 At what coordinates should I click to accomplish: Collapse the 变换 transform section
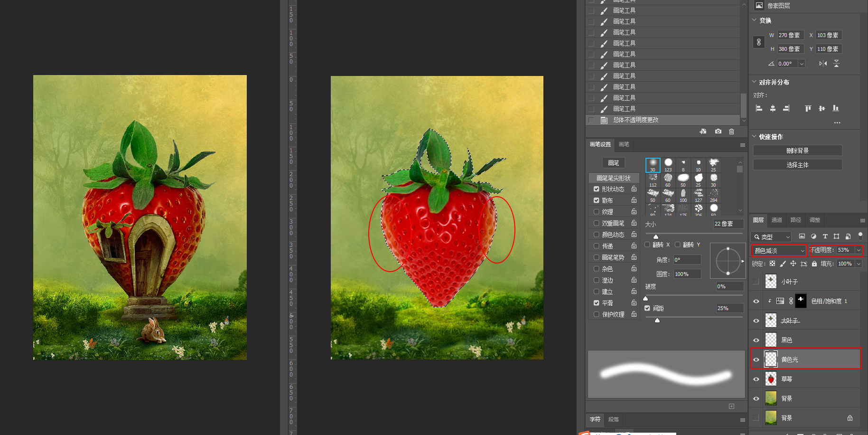pyautogui.click(x=755, y=20)
